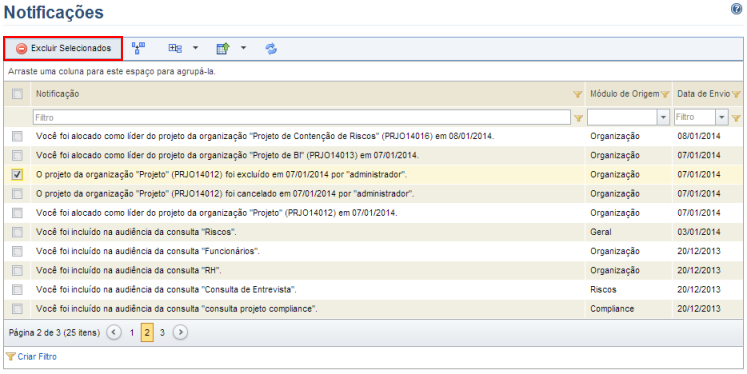
Task: Go to page 1
Action: [x=132, y=333]
